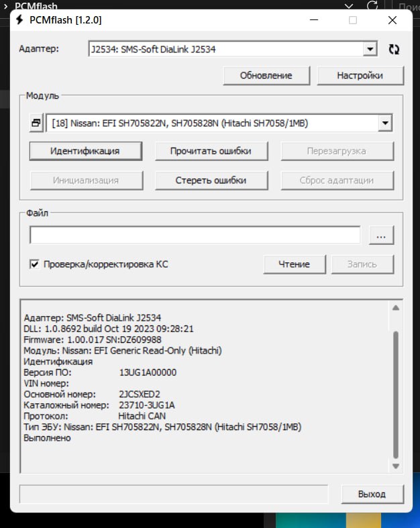420x528 pixels.
Task: Click log line "Основной номер: 2JCSXED2"
Action: pyautogui.click(x=92, y=394)
